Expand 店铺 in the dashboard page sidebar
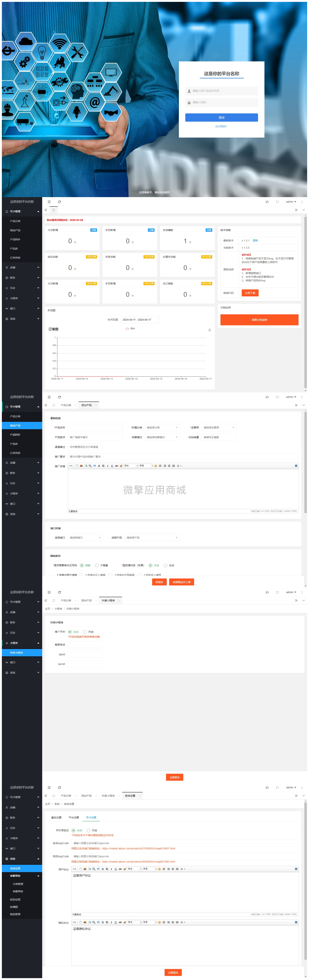 22,267
